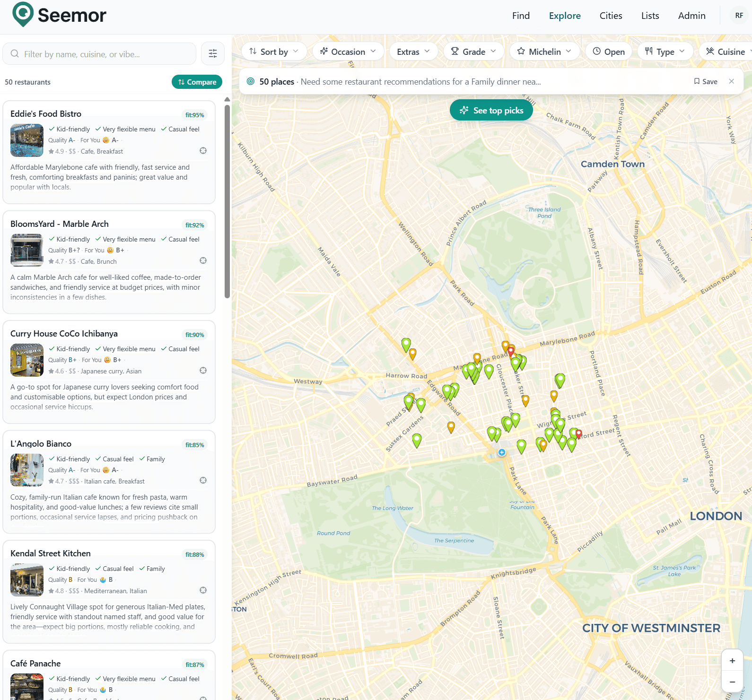
Task: Locate Eddie's Food Bistro on map
Action: tap(203, 151)
